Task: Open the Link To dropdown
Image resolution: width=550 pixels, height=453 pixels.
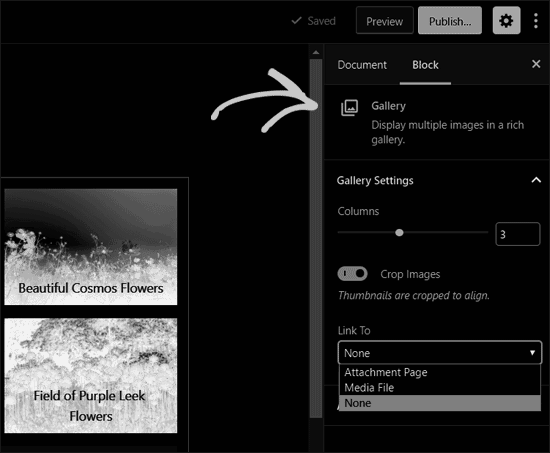Action: [x=440, y=352]
